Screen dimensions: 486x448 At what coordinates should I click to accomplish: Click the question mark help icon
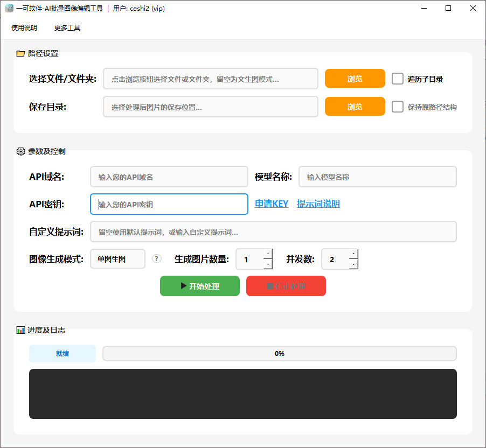(157, 258)
